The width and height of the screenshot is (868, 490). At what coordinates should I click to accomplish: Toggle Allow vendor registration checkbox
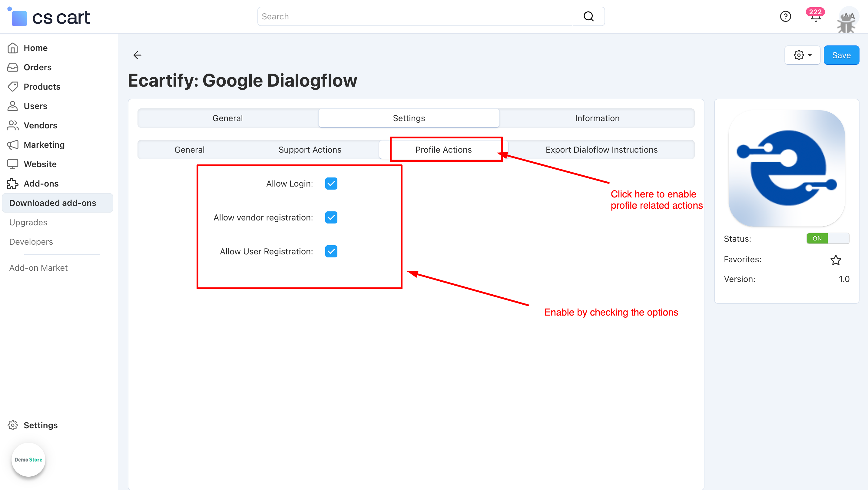[331, 217]
